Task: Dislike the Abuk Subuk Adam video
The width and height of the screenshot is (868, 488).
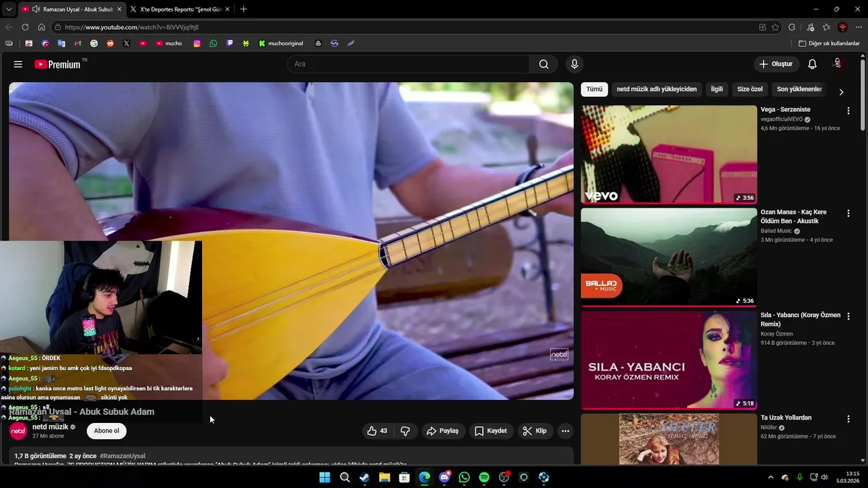Action: click(406, 431)
